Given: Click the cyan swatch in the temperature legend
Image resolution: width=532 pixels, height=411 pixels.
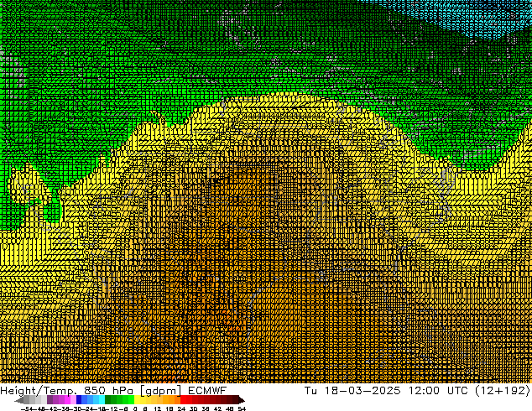Looking at the screenshot, I should (102, 399).
